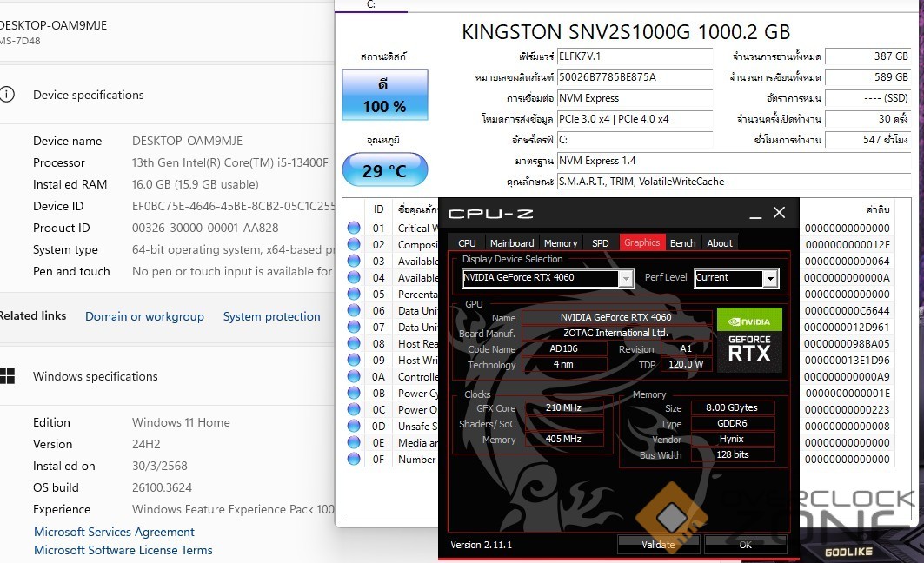Select the SPD tab in CPU-Z
The height and width of the screenshot is (563, 924).
coord(600,243)
